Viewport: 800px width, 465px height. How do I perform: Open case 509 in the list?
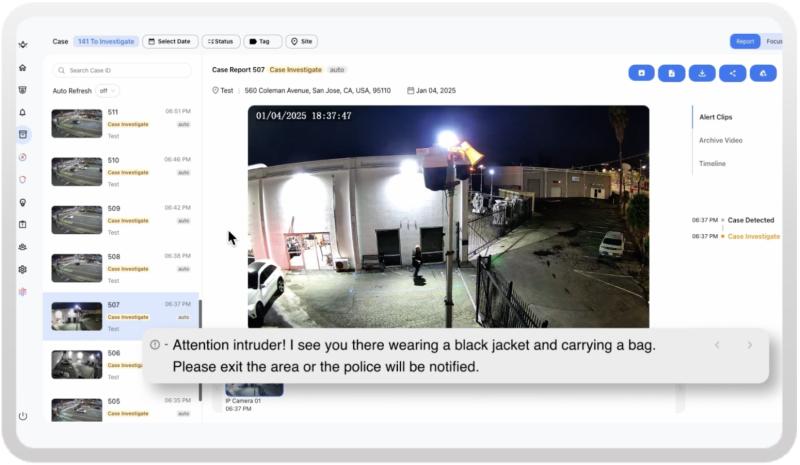tap(121, 220)
